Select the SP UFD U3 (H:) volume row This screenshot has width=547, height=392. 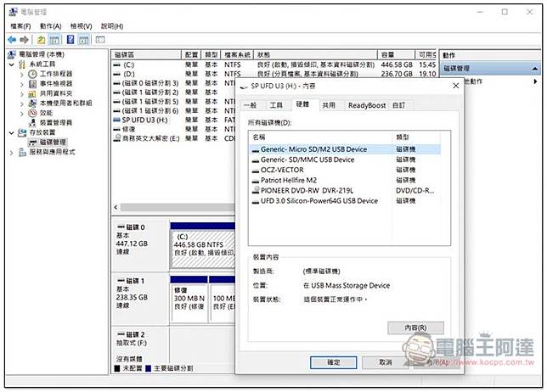[174, 120]
